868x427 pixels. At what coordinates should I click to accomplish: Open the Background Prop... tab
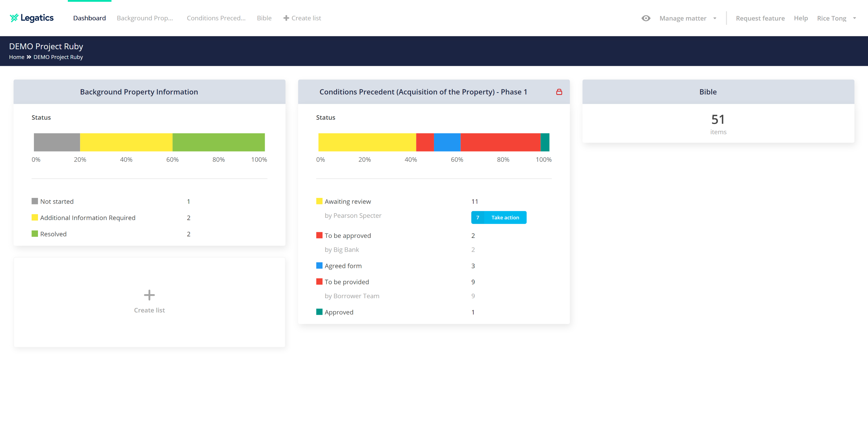(x=145, y=18)
